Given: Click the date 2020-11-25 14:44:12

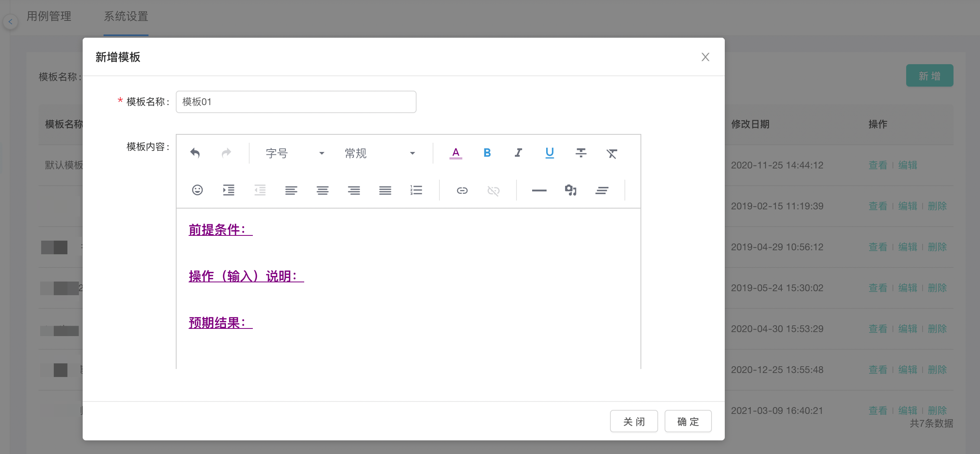Looking at the screenshot, I should [777, 165].
